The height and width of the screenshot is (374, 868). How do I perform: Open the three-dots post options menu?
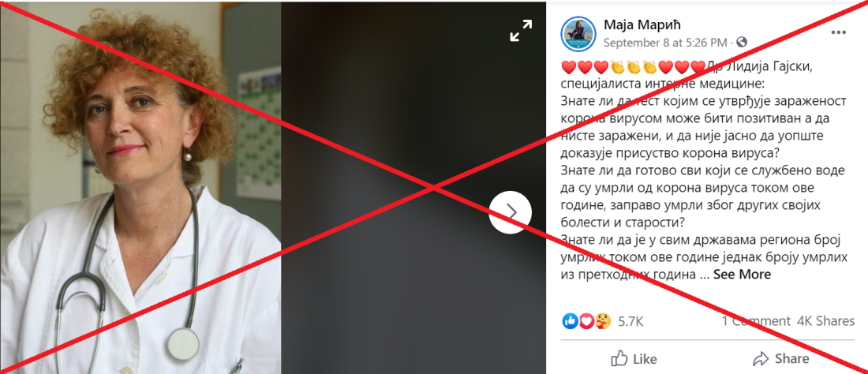click(839, 32)
